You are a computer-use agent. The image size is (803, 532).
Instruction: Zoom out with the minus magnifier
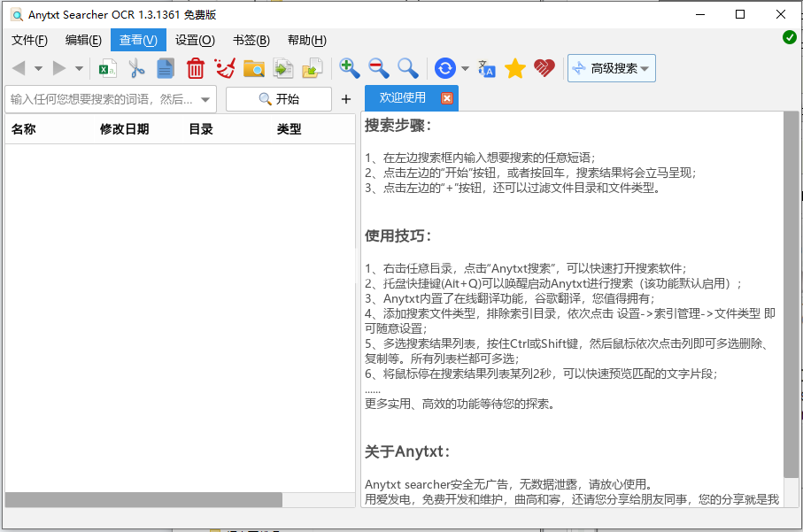pos(379,68)
